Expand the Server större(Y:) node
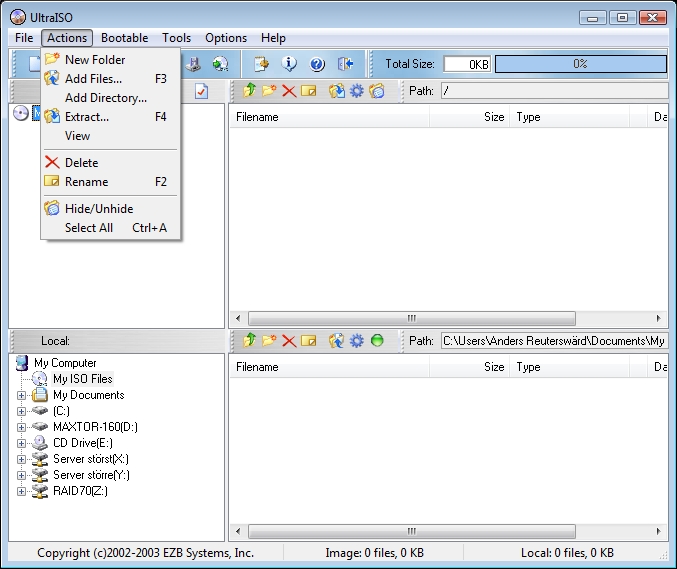 pyautogui.click(x=21, y=475)
